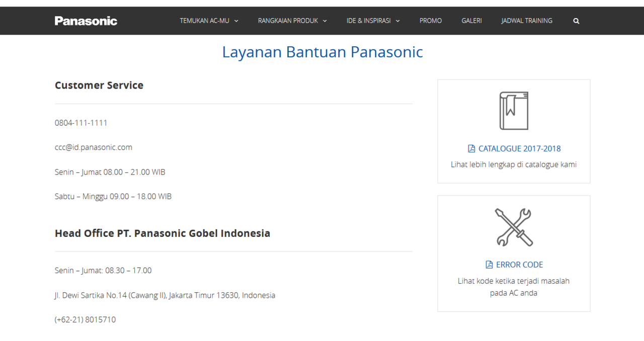
Task: Select the text Senin – Jumat 08.00 – 21.00 WIB
Action: click(110, 172)
